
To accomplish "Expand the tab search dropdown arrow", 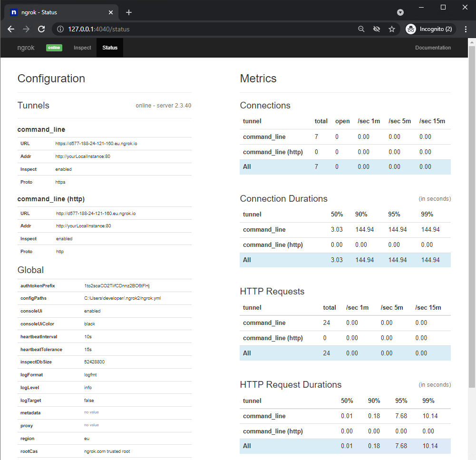I will point(400,12).
